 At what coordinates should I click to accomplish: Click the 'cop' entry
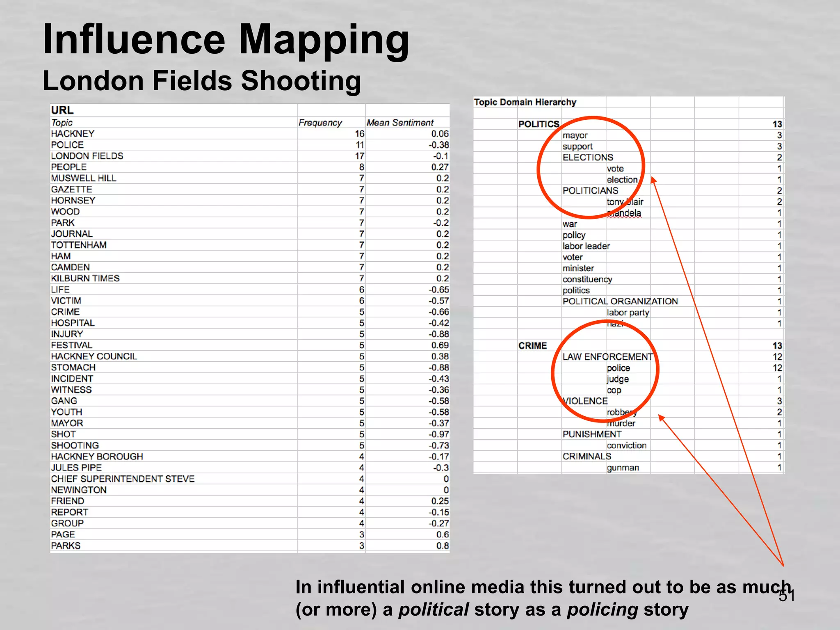click(614, 390)
